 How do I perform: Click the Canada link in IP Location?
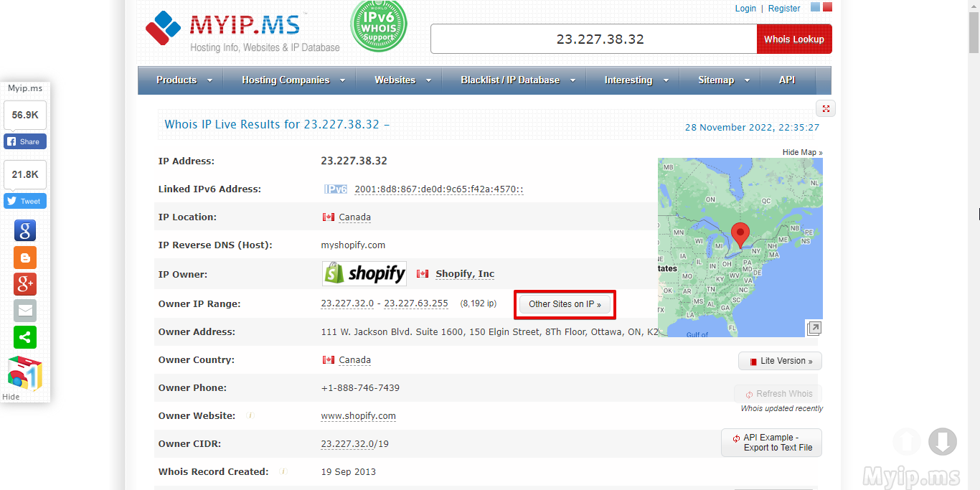(355, 217)
